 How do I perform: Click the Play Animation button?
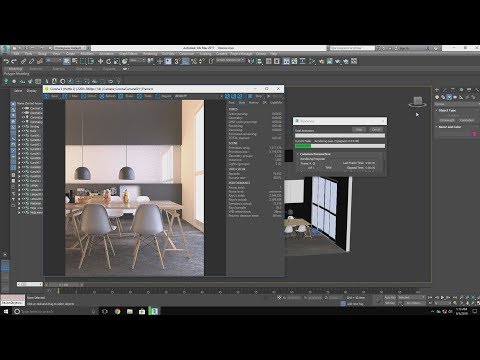[443, 297]
